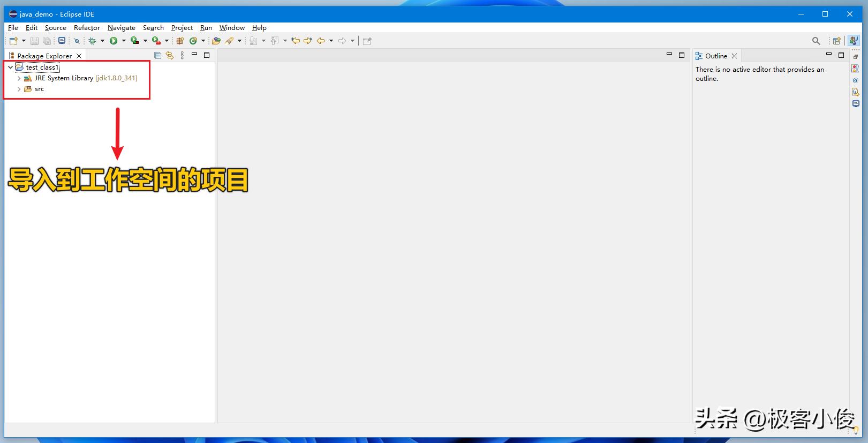The width and height of the screenshot is (868, 443).
Task: Open the Refactor menu
Action: tap(87, 28)
